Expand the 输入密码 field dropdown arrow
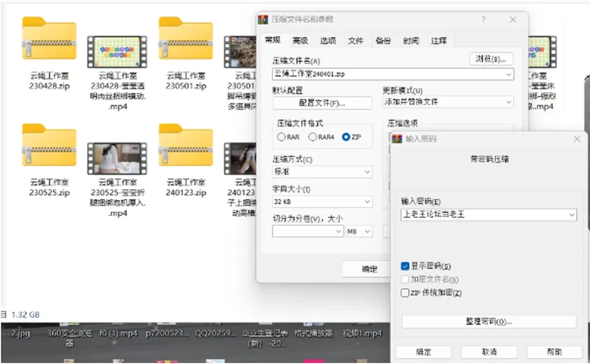590x364 pixels. 572,215
